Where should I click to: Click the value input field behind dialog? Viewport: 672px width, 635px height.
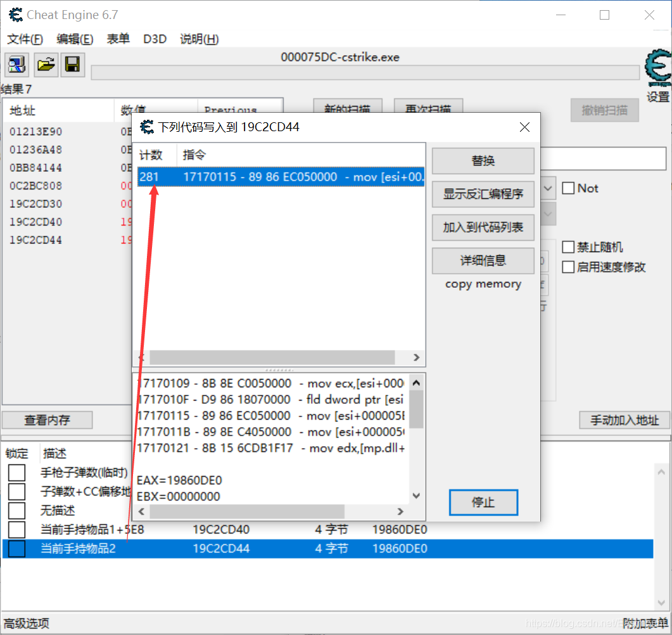tap(604, 158)
